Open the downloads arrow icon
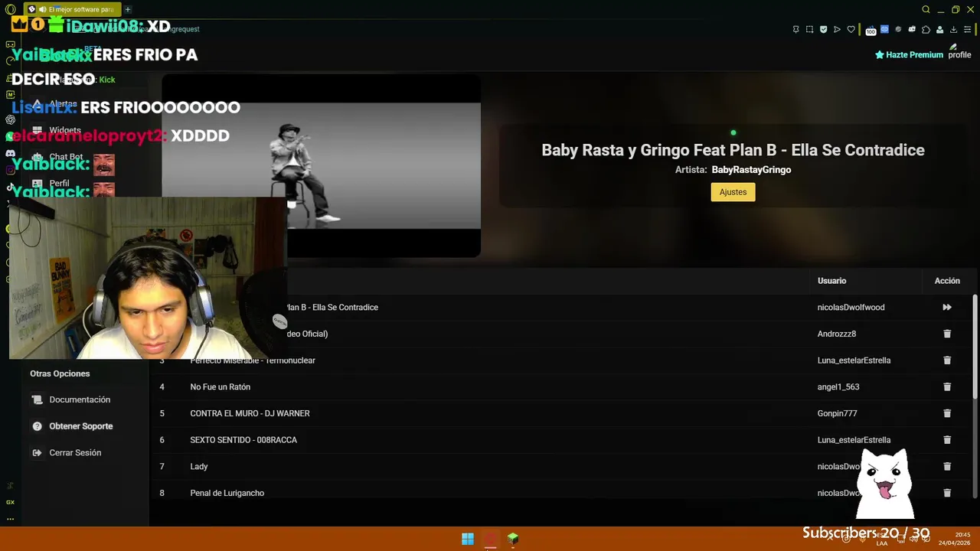 (953, 30)
